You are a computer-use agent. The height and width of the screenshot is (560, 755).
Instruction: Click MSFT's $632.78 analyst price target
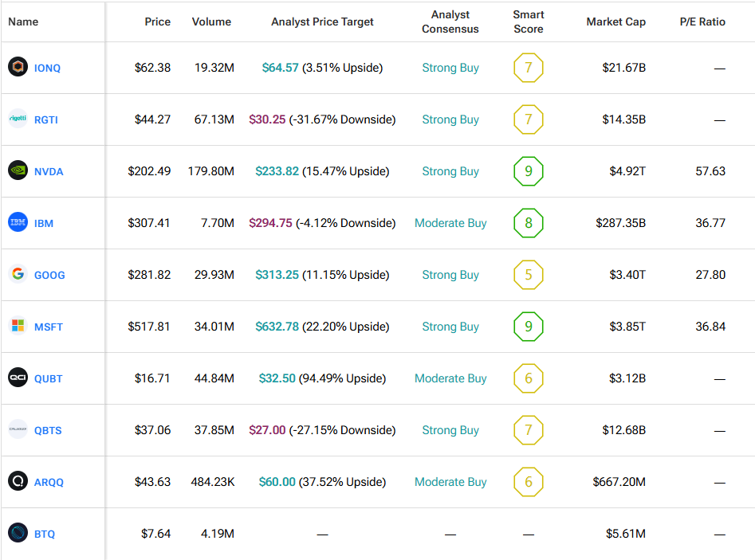tap(277, 327)
